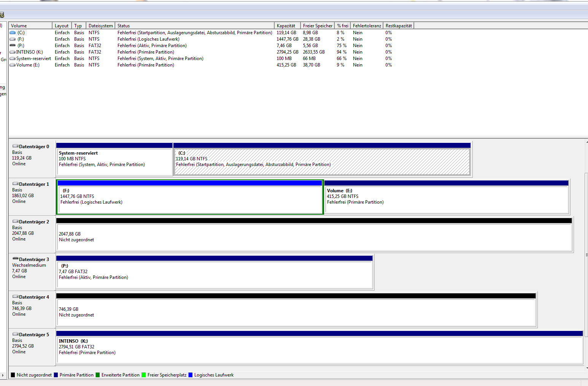
Task: Click the disk view scrollbar down arrow
Action: click(586, 368)
